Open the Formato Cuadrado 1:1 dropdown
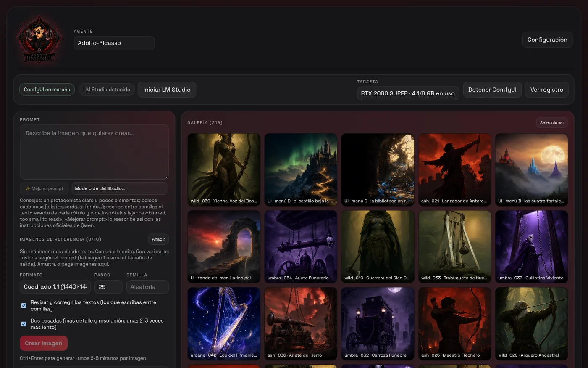Image resolution: width=588 pixels, height=368 pixels. click(x=55, y=287)
